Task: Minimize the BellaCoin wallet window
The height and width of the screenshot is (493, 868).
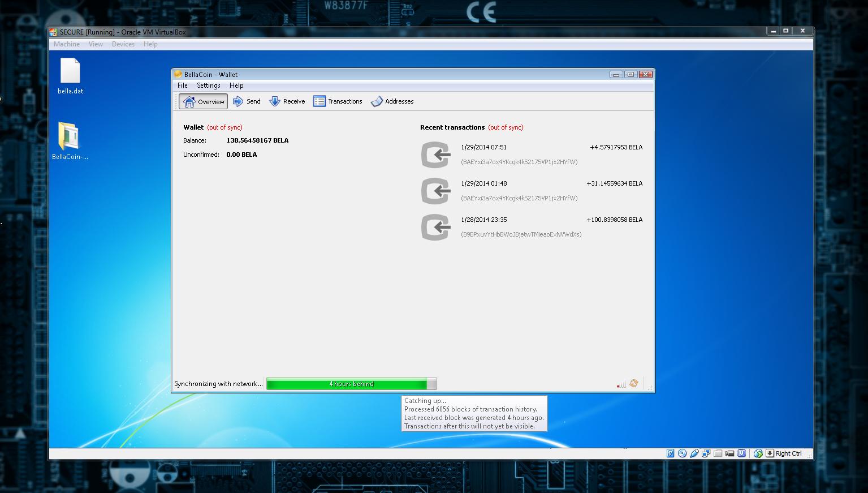Action: [616, 74]
